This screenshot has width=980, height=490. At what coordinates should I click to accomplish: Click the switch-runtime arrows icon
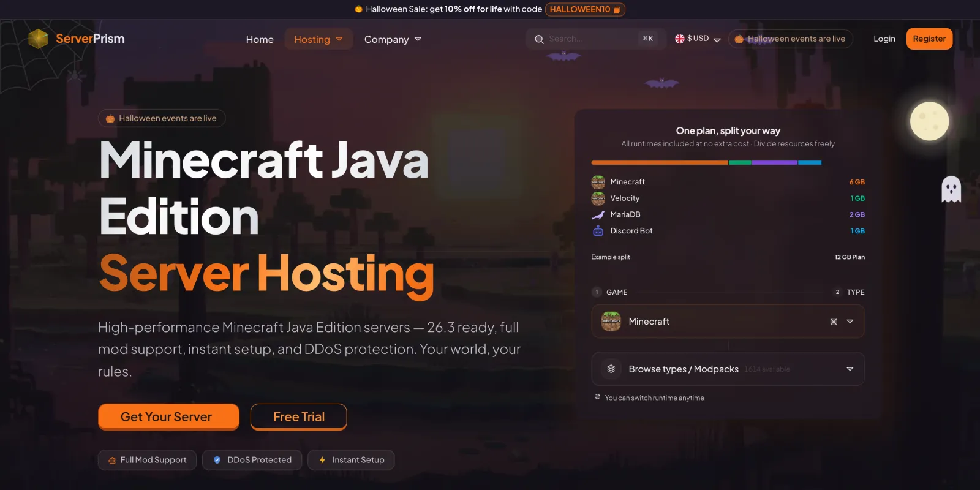pyautogui.click(x=597, y=397)
